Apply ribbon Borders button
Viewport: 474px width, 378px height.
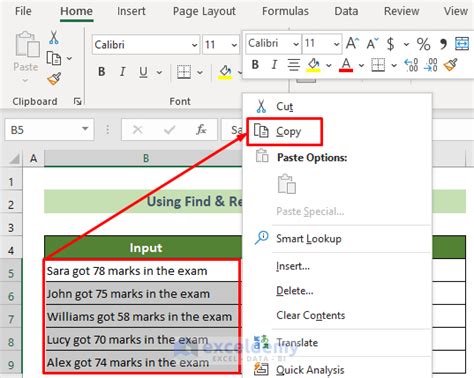point(184,72)
